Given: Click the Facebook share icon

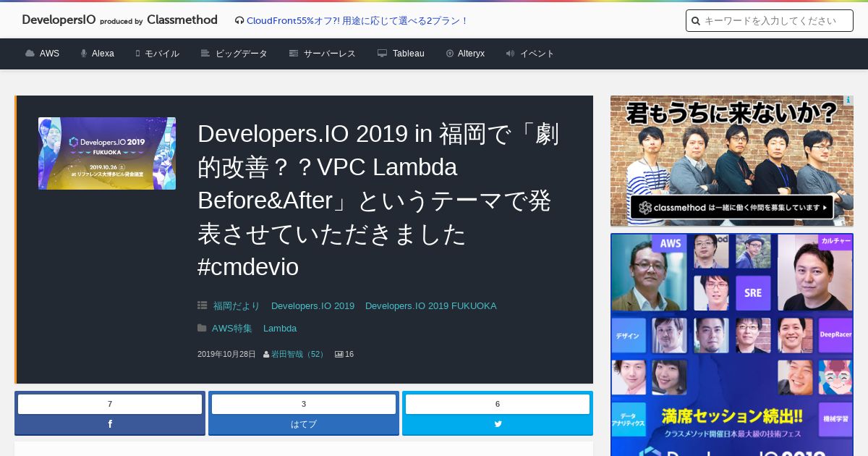Looking at the screenshot, I should click(110, 424).
